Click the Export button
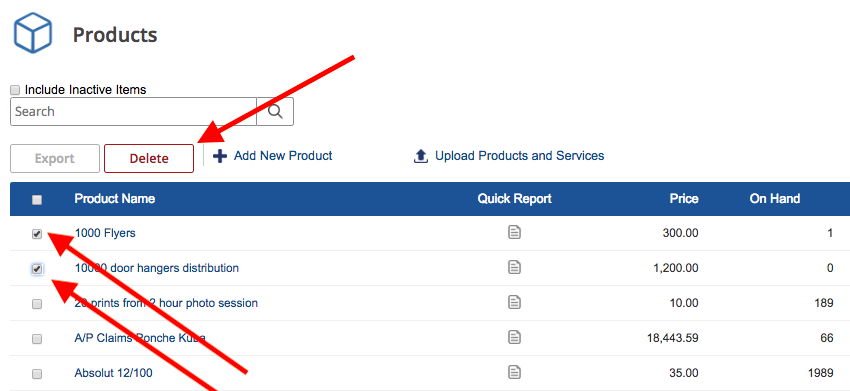Image resolution: width=850 pixels, height=391 pixels. point(55,158)
